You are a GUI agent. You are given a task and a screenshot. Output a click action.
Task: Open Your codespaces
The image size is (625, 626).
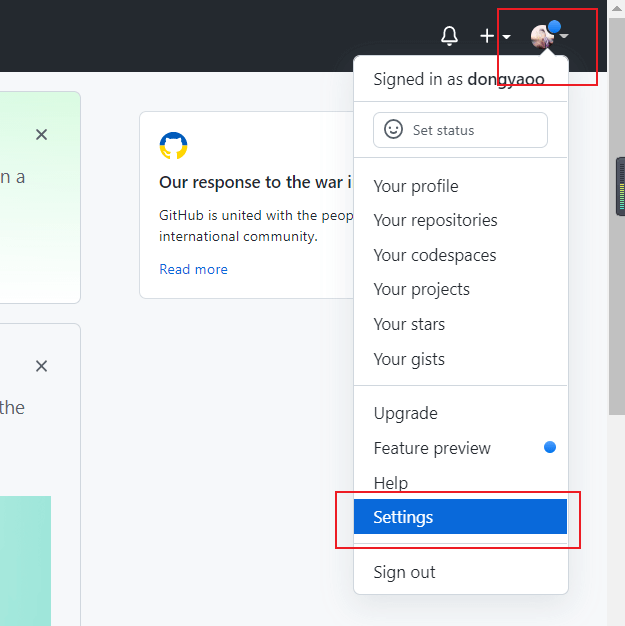pos(460,255)
